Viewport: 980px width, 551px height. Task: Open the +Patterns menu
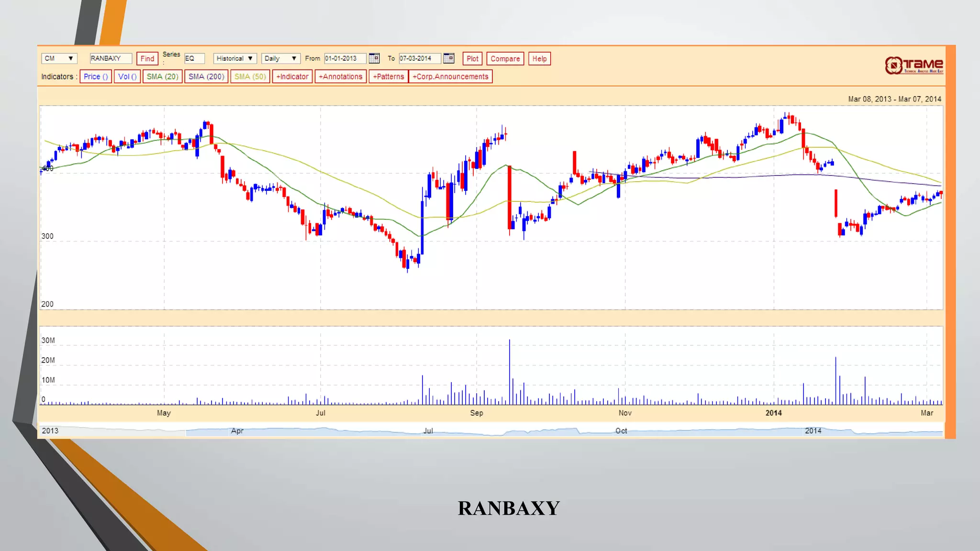389,77
